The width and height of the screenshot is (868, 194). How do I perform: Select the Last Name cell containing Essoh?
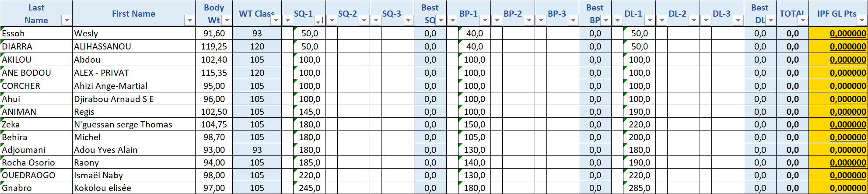click(x=37, y=33)
